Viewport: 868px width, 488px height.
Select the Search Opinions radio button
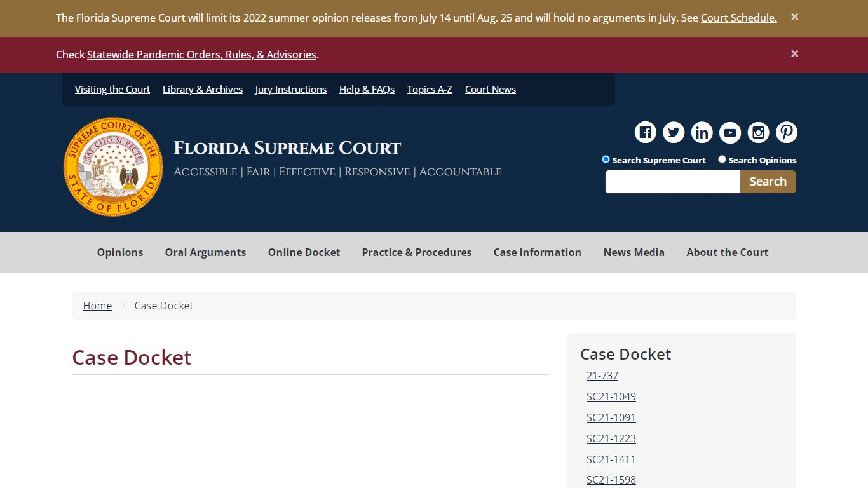point(722,159)
